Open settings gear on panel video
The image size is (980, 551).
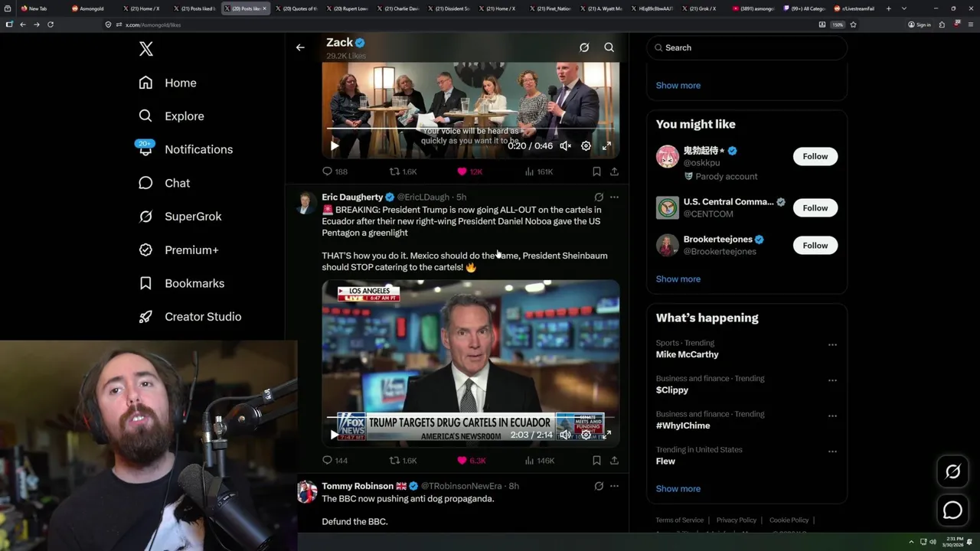[586, 145]
